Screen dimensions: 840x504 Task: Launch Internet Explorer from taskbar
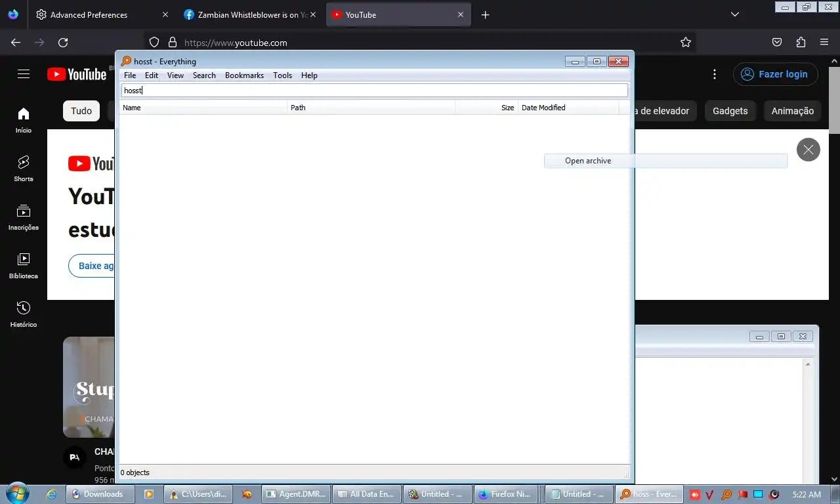pyautogui.click(x=51, y=494)
